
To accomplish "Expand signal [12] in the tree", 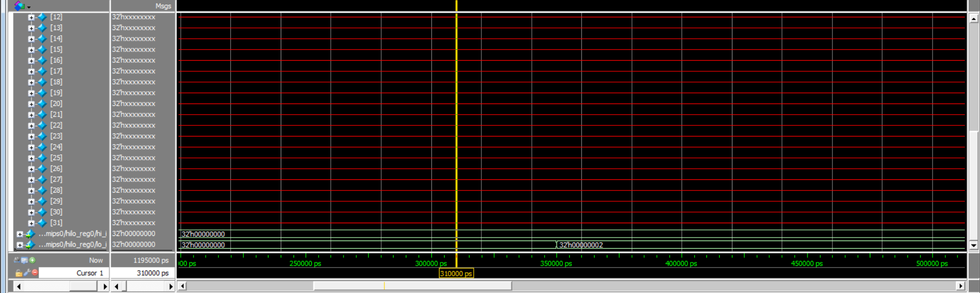I will click(x=31, y=17).
